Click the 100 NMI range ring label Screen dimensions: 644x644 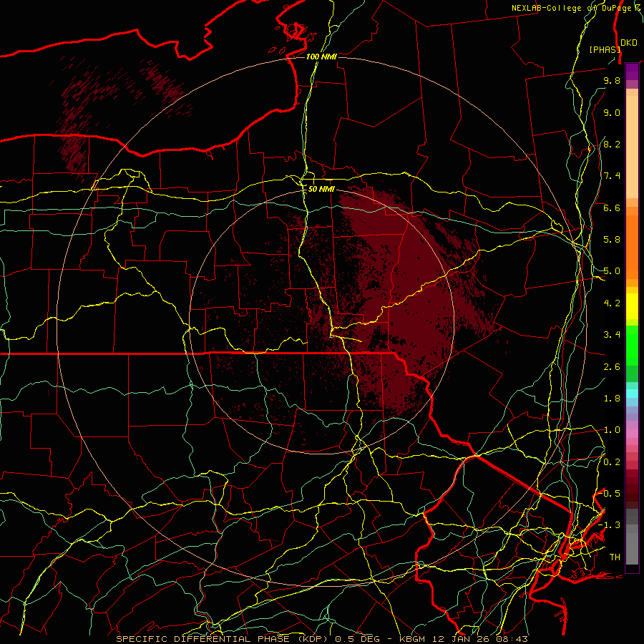coord(321,57)
